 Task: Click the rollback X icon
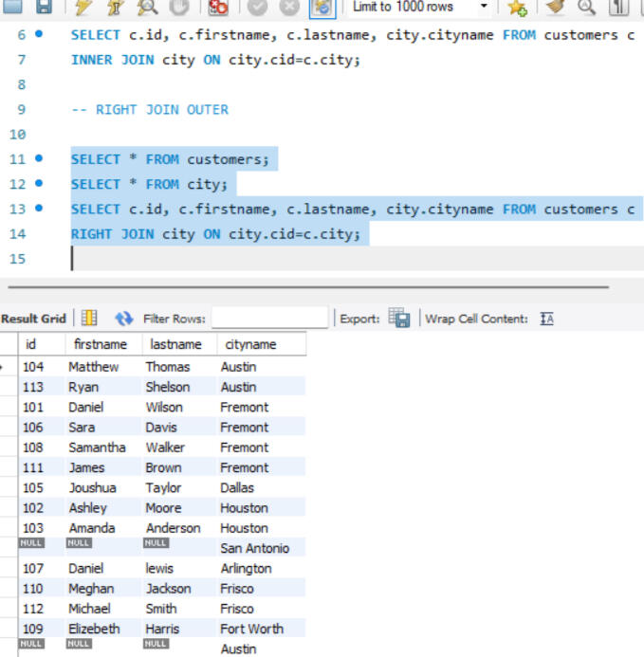pyautogui.click(x=288, y=8)
